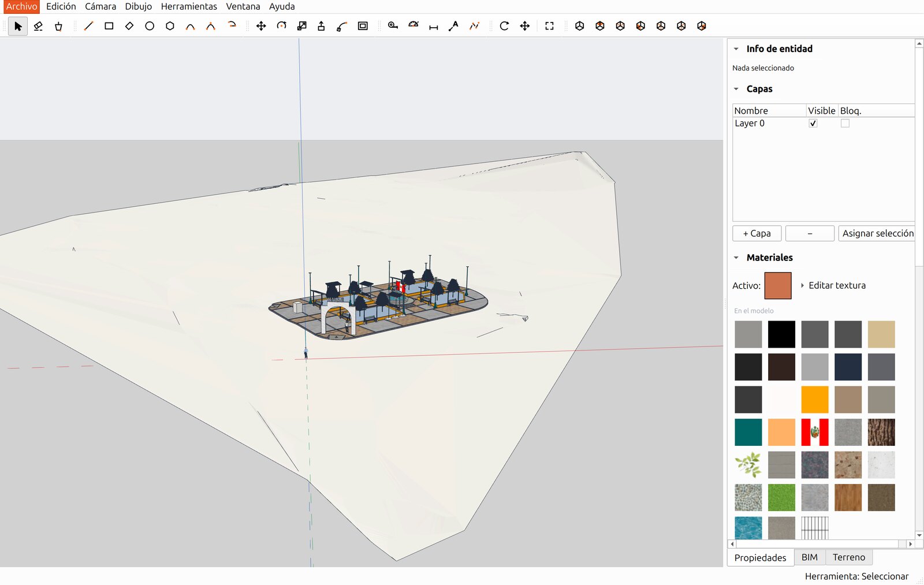
Task: Select the Rectangle tool
Action: 109,26
